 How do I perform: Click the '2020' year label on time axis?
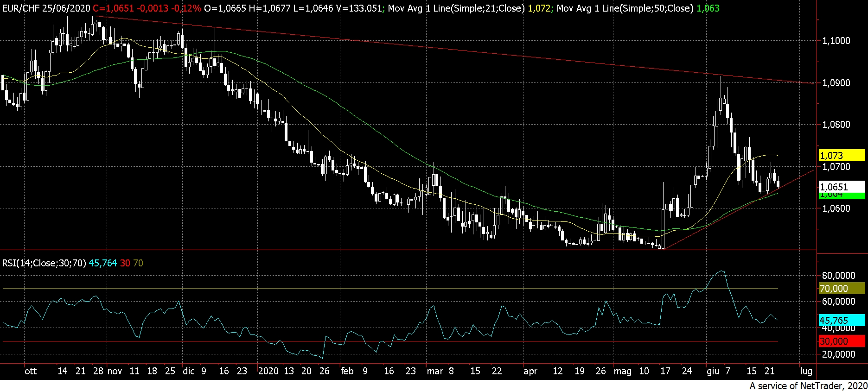(x=268, y=371)
